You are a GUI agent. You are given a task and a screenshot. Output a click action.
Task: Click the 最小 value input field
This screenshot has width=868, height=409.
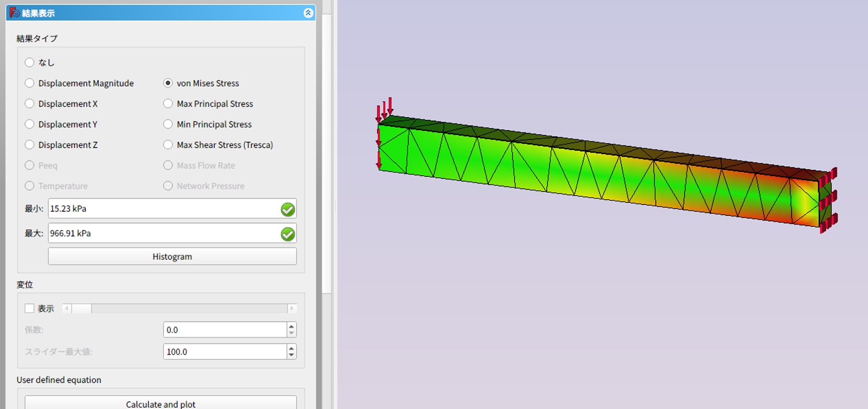pyautogui.click(x=163, y=209)
